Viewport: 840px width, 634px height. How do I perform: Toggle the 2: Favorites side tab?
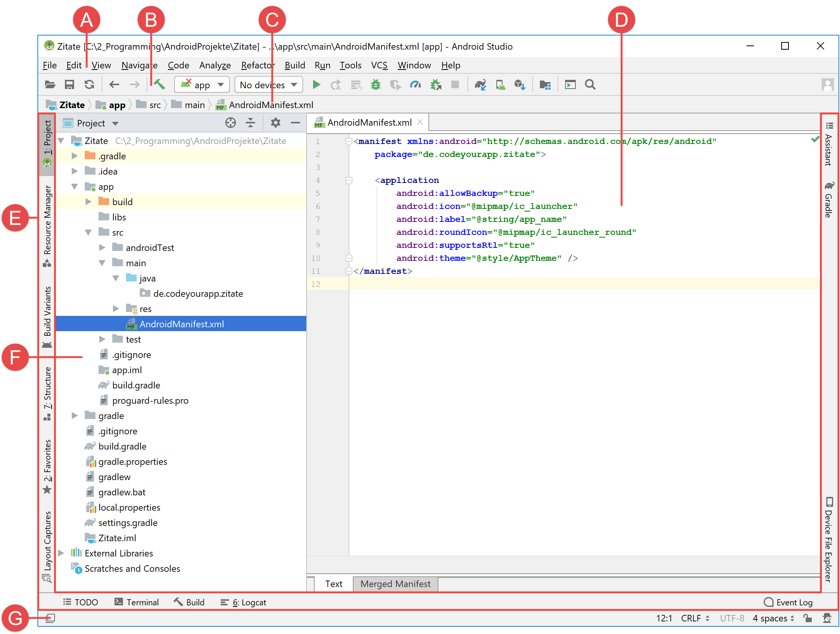click(47, 466)
